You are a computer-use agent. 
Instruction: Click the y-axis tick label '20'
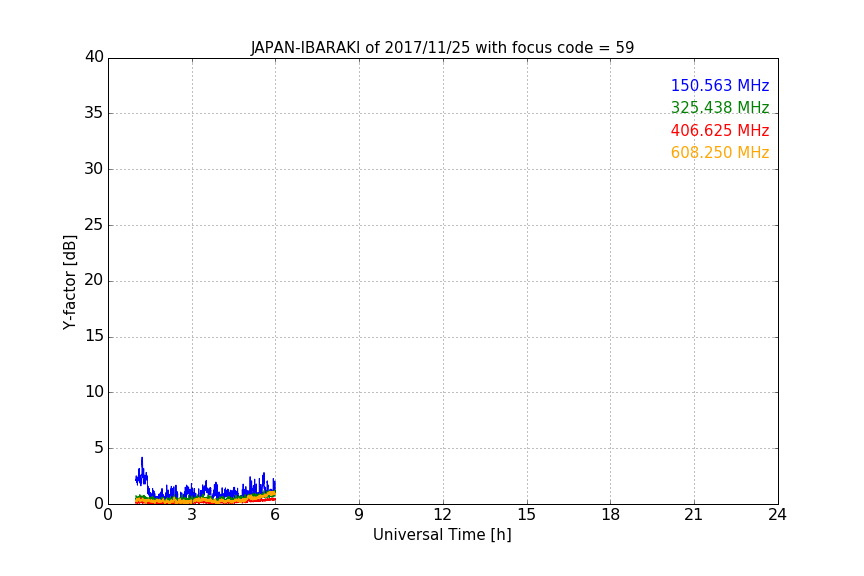tap(94, 280)
